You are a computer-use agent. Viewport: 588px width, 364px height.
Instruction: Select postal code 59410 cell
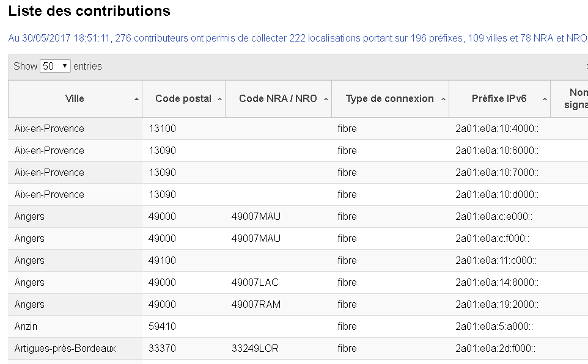(x=162, y=326)
